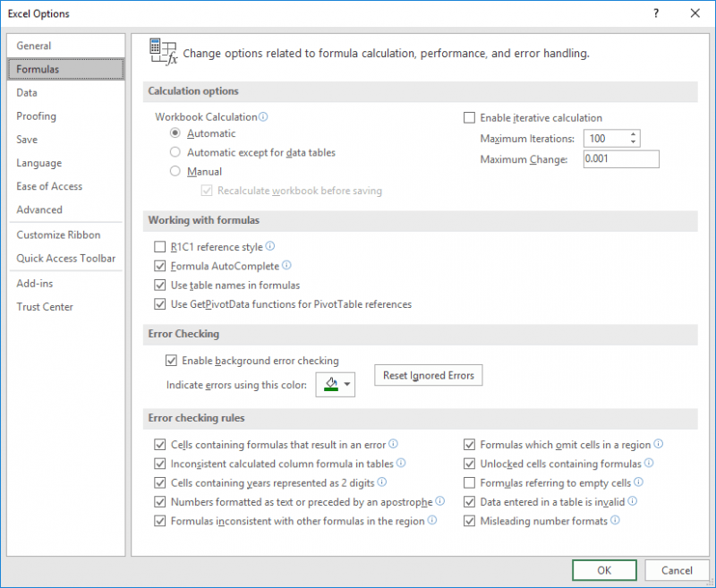The image size is (716, 588).
Task: Check Formulas referring to empty cells
Action: 469,482
